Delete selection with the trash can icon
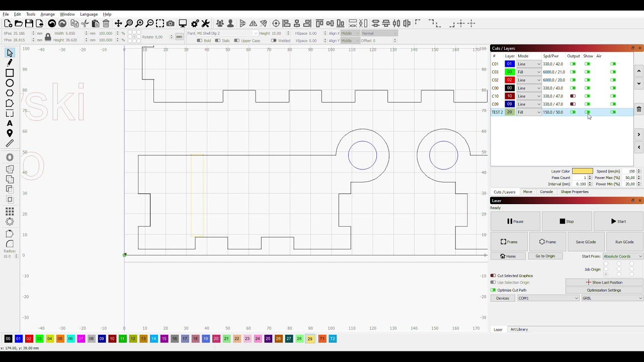 point(106,23)
